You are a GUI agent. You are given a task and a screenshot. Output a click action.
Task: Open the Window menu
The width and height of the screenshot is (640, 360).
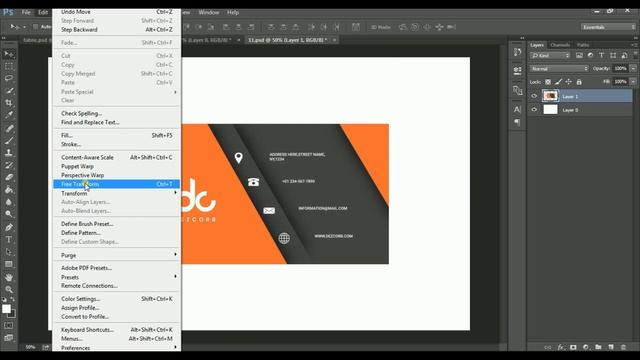coord(209,12)
